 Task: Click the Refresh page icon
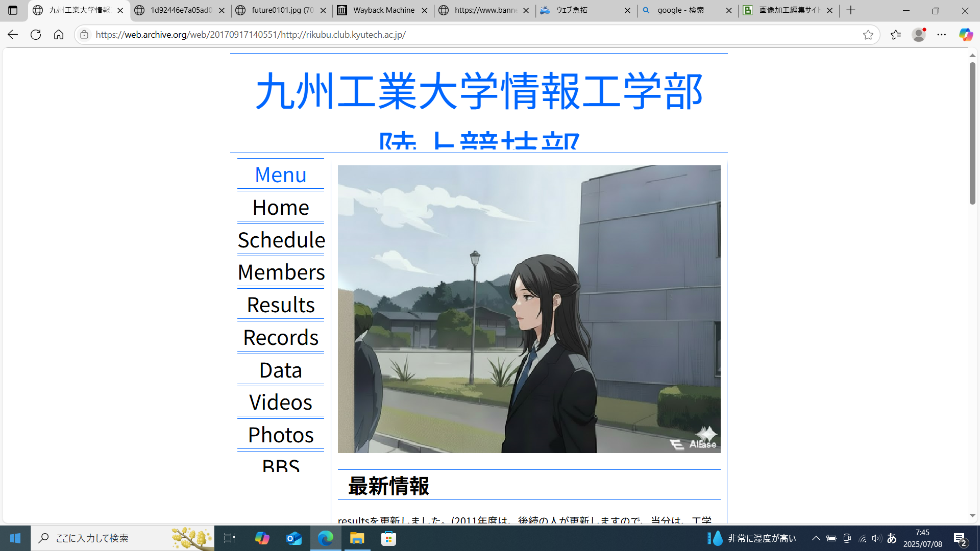point(35,35)
